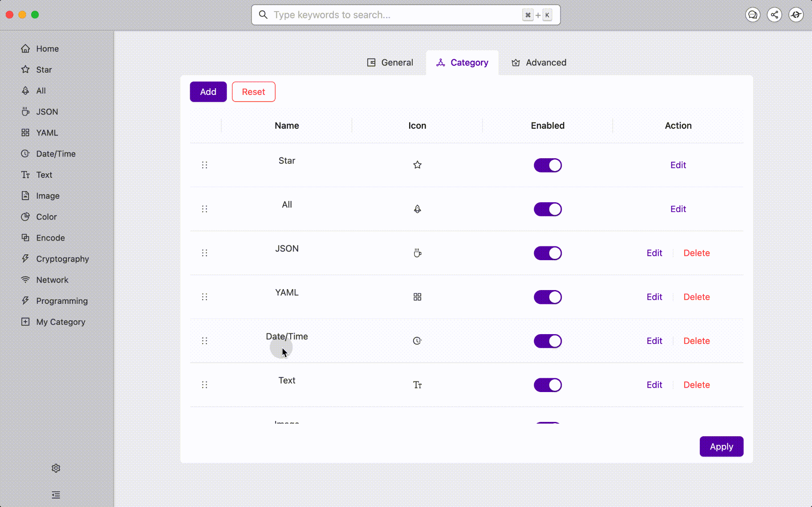This screenshot has width=812, height=507.
Task: Click the drag handle of the JSON row
Action: (204, 253)
